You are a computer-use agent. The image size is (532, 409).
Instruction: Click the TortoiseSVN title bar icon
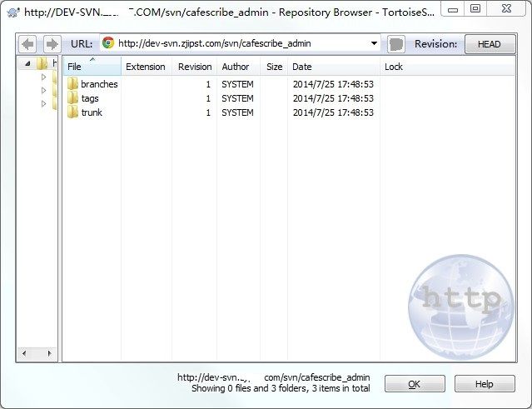(x=13, y=12)
